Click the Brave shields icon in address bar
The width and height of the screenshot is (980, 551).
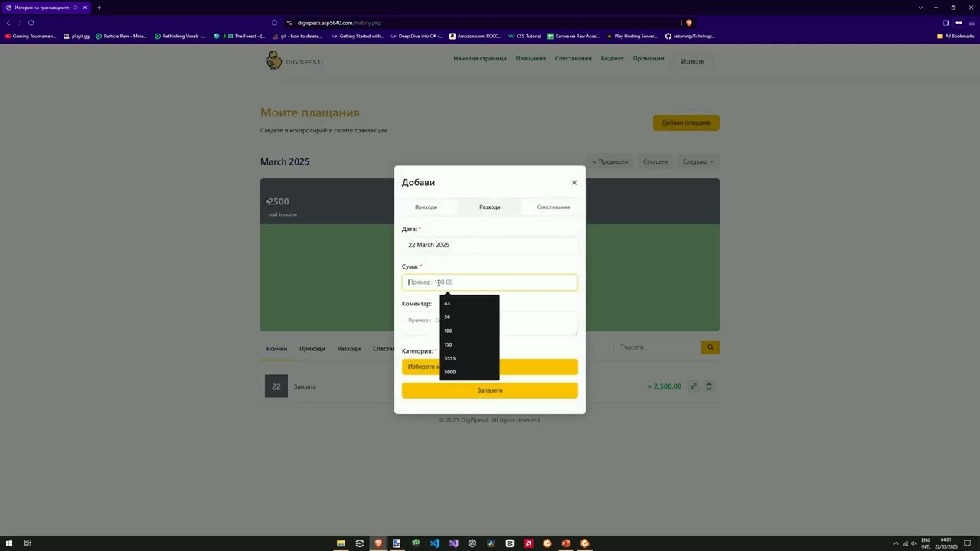point(688,23)
